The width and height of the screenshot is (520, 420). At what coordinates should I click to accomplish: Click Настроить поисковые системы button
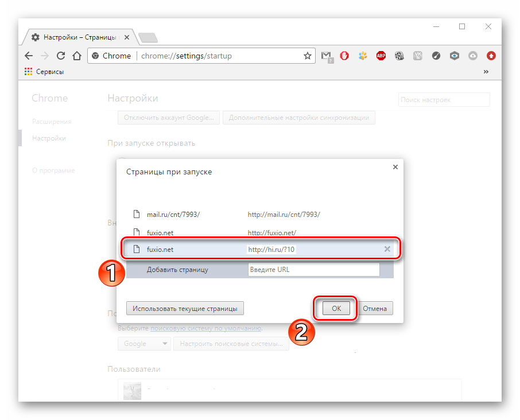(231, 344)
